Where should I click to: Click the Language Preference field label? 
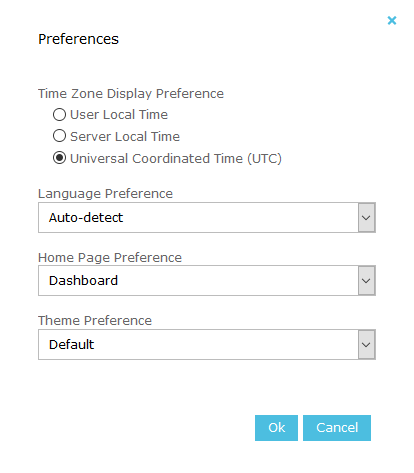[105, 194]
